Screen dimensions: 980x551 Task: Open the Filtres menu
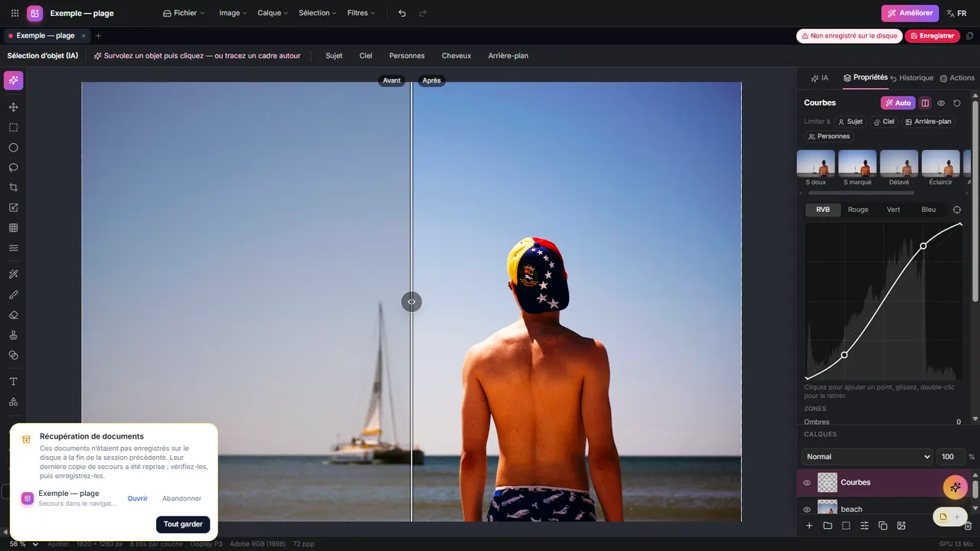click(x=361, y=13)
